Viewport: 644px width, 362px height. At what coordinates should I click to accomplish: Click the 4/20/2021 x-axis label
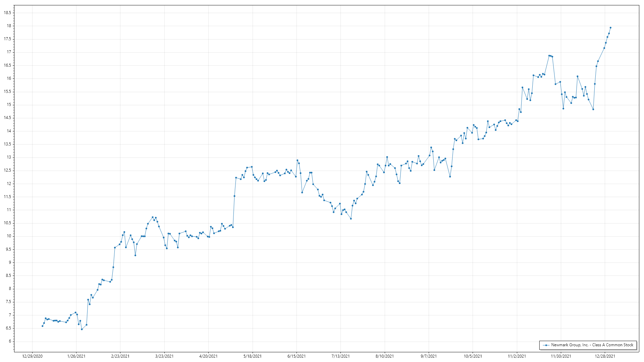click(208, 356)
